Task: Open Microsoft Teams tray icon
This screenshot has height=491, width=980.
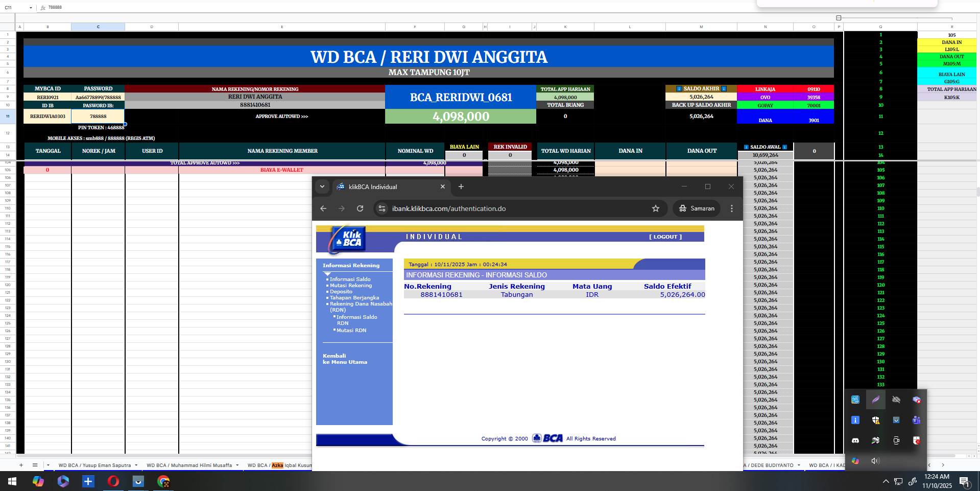Action: click(917, 420)
